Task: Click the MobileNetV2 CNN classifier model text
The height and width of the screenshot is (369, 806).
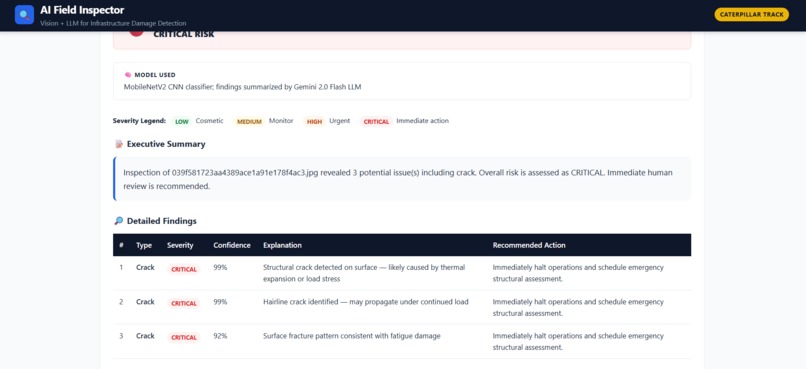Action: tap(243, 87)
